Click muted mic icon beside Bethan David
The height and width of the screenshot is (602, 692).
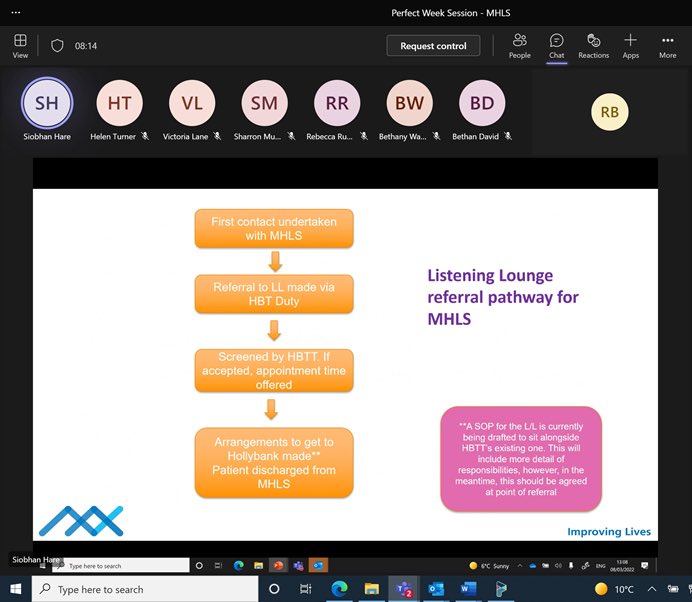(x=508, y=136)
